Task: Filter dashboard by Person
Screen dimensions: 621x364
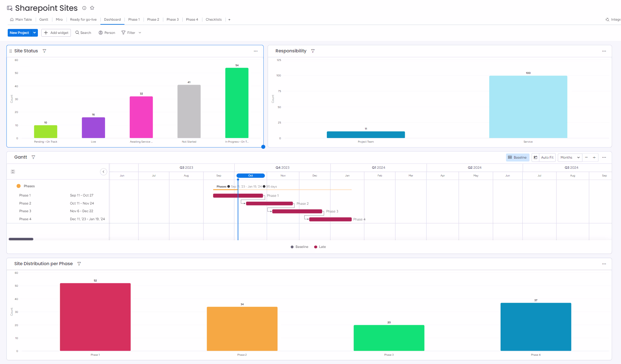Action: point(107,33)
